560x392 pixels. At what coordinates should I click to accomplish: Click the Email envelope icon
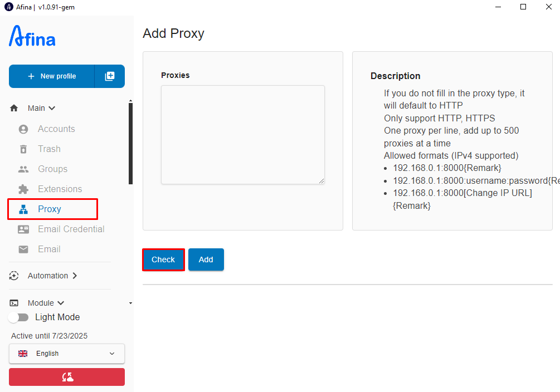[23, 249]
